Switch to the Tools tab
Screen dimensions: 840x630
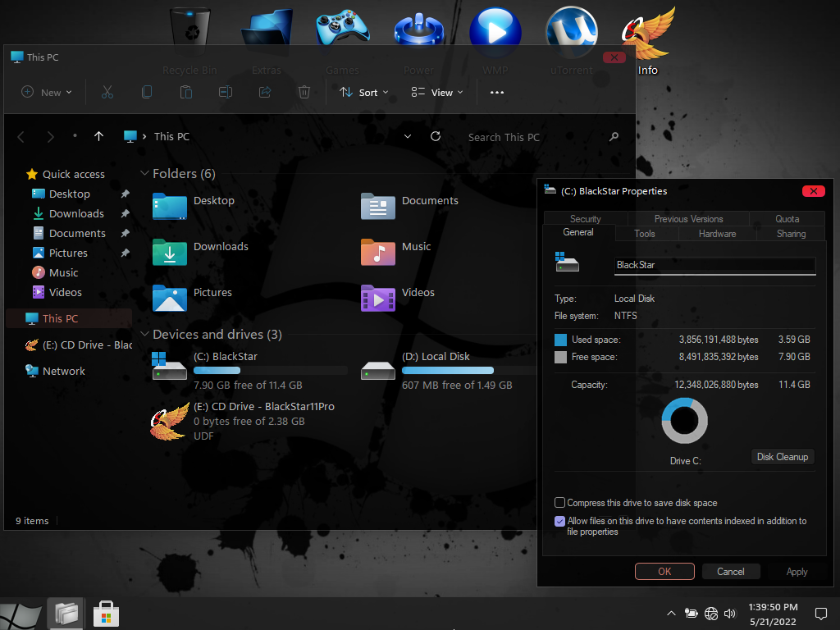[x=645, y=234]
